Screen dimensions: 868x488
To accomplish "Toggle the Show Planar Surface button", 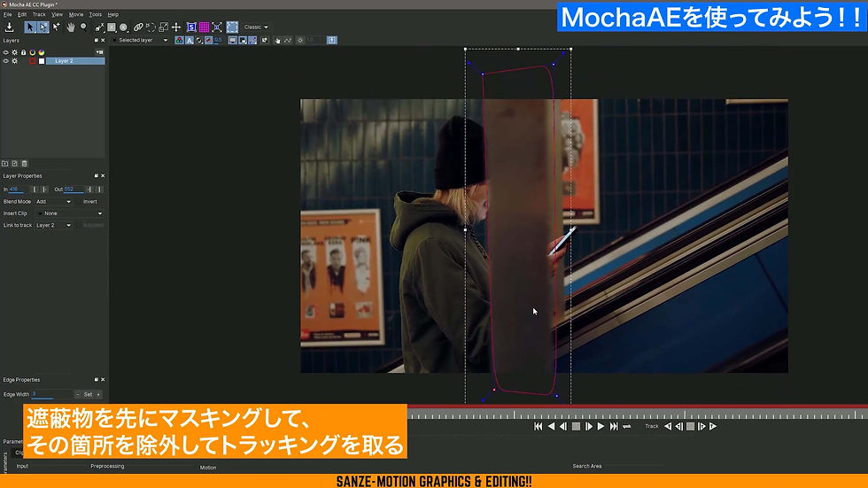I will pos(191,27).
